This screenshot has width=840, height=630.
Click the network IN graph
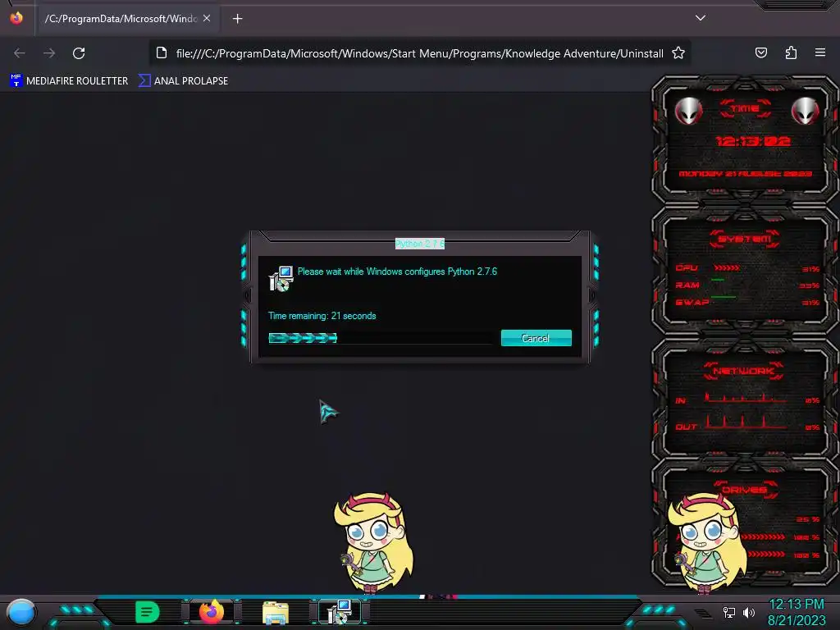745,398
